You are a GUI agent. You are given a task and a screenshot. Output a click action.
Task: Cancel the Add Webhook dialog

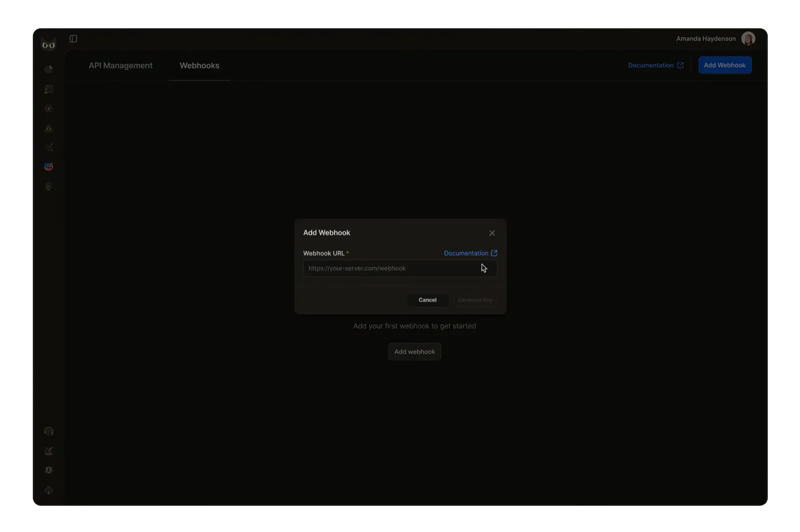point(427,300)
